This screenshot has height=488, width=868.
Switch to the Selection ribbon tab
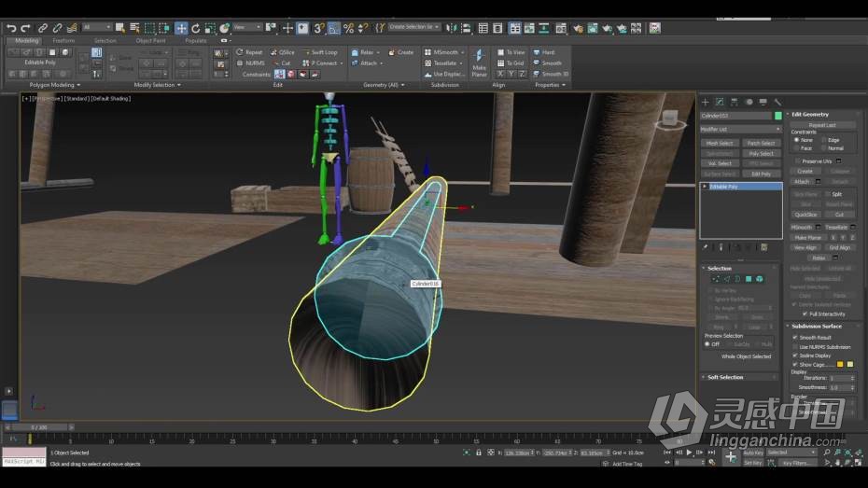coord(105,40)
